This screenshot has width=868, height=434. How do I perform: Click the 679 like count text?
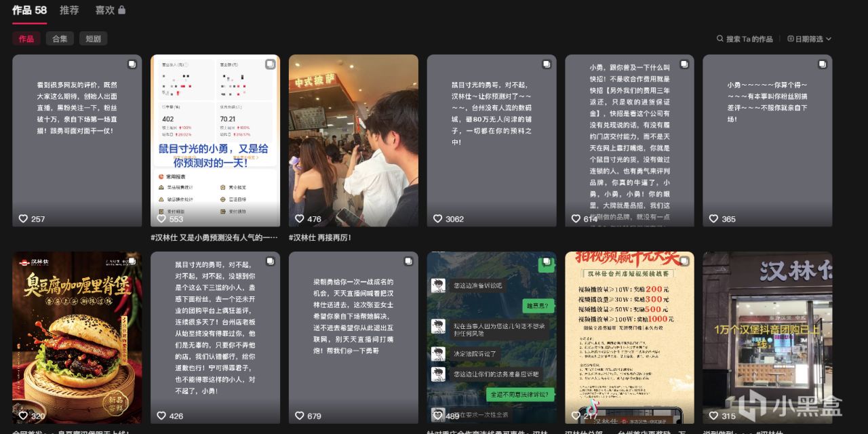(x=314, y=416)
